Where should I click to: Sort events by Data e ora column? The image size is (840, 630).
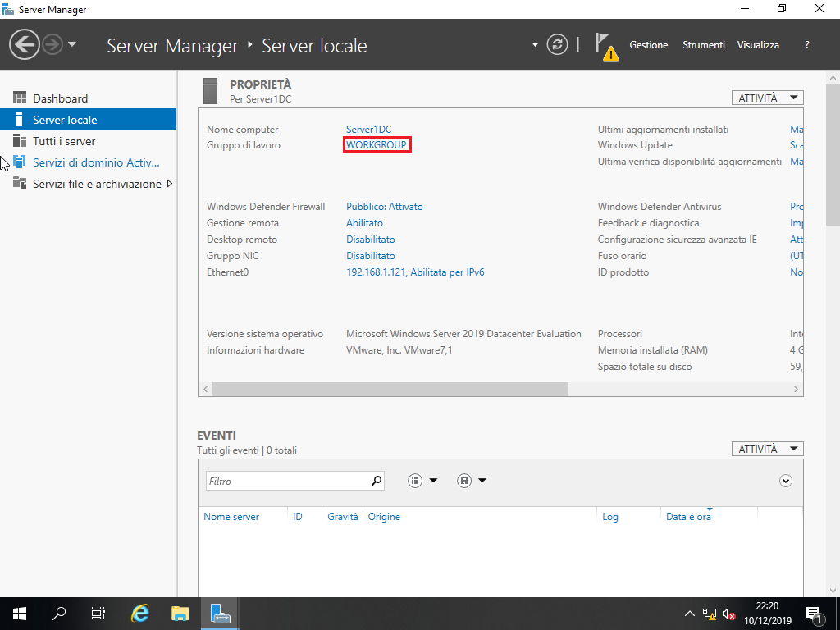click(688, 517)
